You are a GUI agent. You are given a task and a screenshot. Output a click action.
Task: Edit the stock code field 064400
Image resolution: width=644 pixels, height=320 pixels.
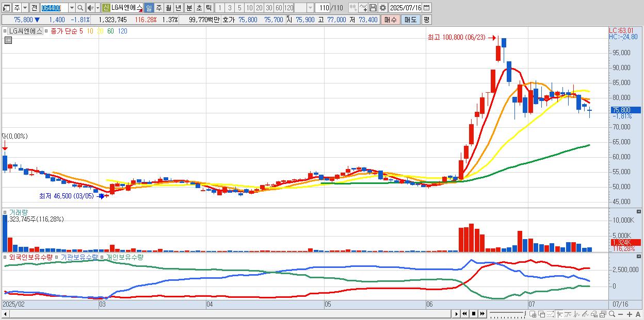pyautogui.click(x=54, y=8)
